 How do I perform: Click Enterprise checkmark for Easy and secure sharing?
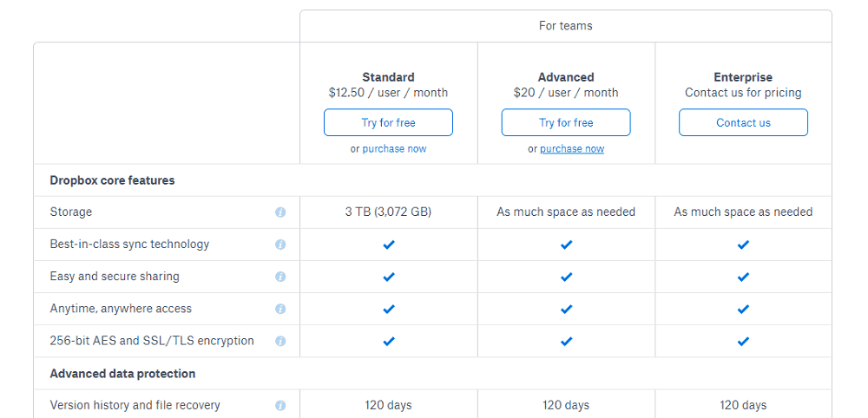pos(743,277)
